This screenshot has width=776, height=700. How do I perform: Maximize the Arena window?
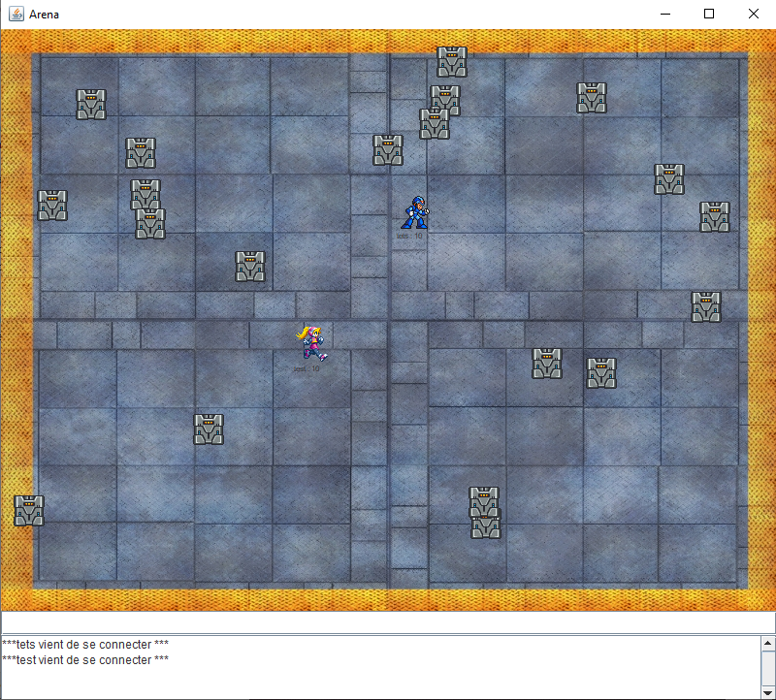[x=709, y=14]
